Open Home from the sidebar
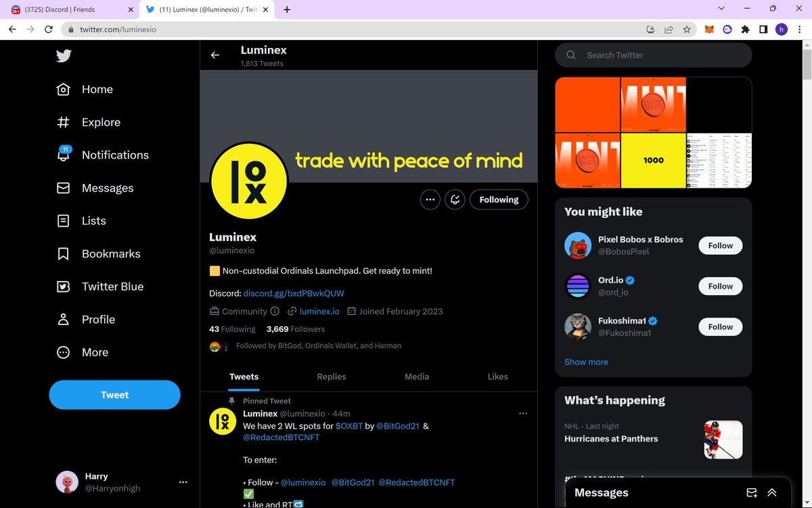812x508 pixels. click(85, 89)
